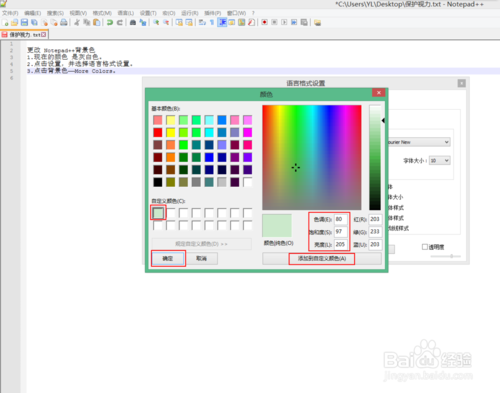Click the 取消 button in color dialog
The image size is (500, 393).
pyautogui.click(x=202, y=258)
